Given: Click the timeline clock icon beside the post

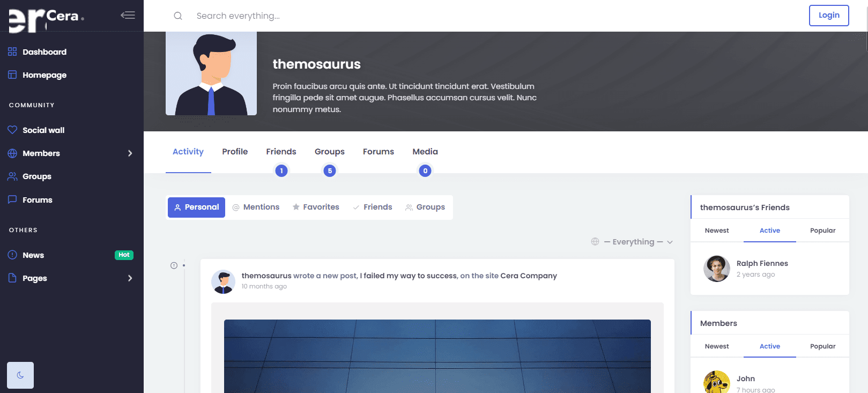Looking at the screenshot, I should pos(174,265).
